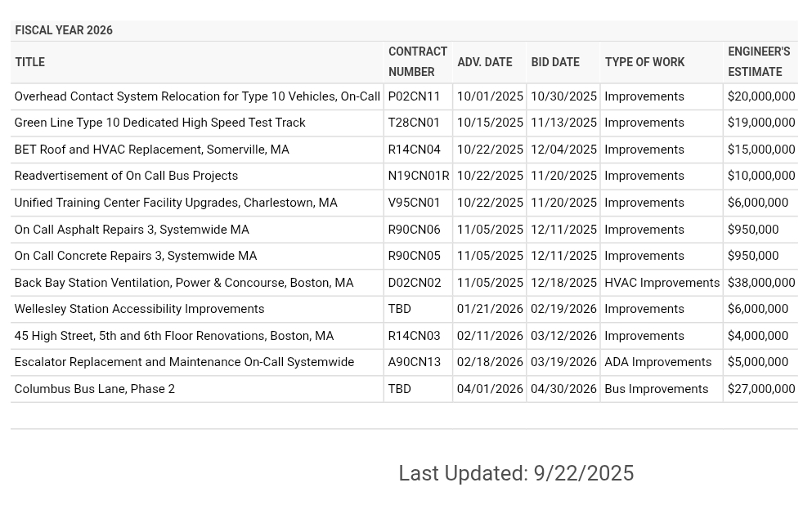
Task: Click the ENGINEER'S ESTIMATE column header
Action: click(x=759, y=62)
